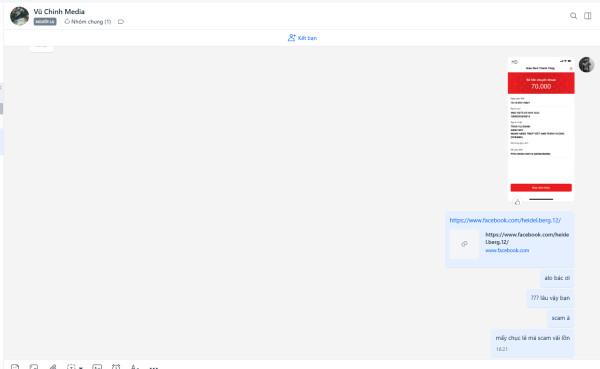Toggle conversation info side panel icon
The image size is (600, 369).
pos(588,16)
